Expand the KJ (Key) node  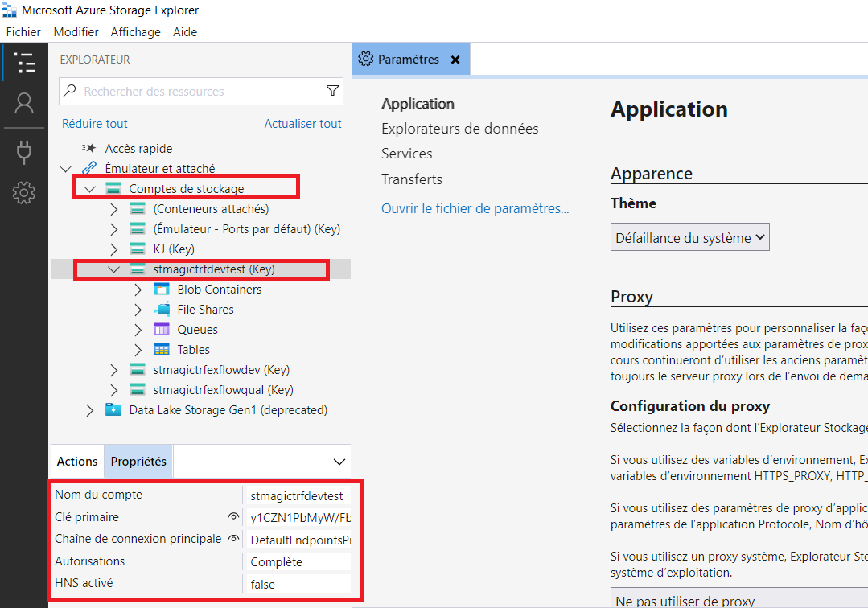tap(113, 249)
